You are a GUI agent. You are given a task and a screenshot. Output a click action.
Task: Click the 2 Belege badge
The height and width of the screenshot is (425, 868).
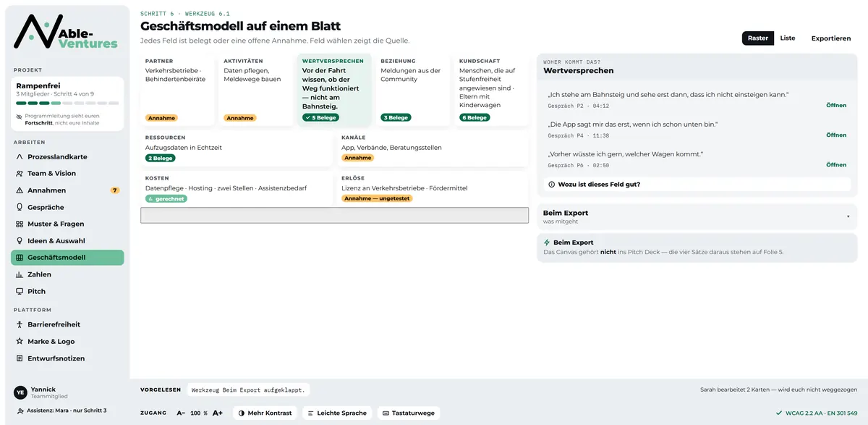point(161,158)
